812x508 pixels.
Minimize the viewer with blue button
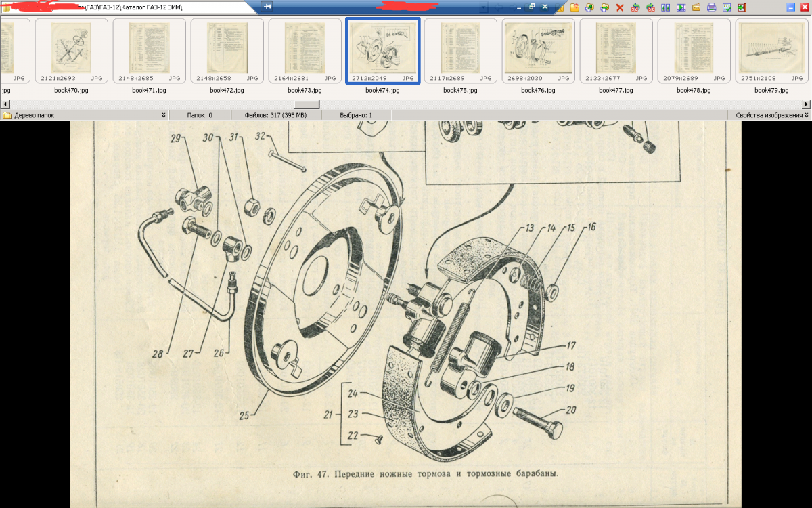coord(790,7)
